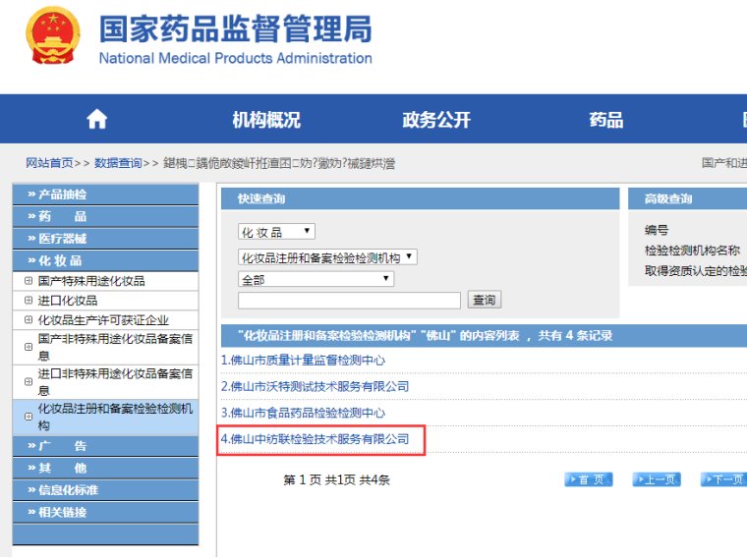Go to first page with 首页 button

(x=589, y=479)
